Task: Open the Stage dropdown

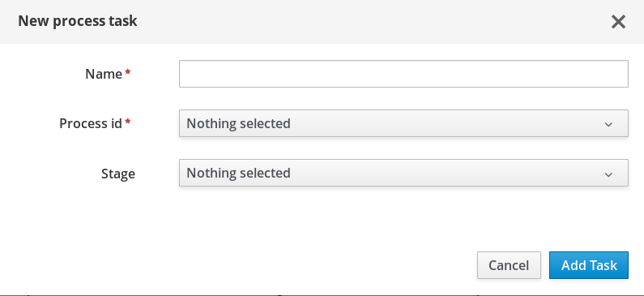Action: pyautogui.click(x=403, y=173)
